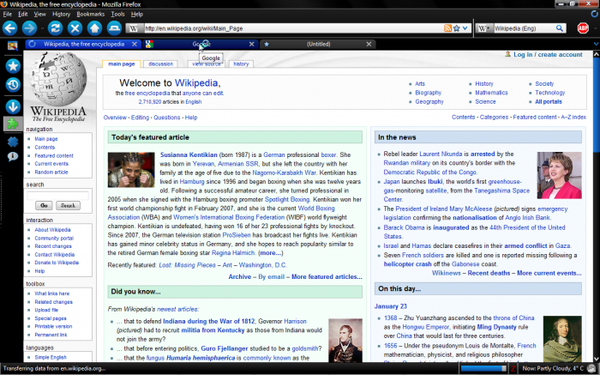The height and width of the screenshot is (375, 600).
Task: Click the activity throbber icon near the menu bar
Action: point(594,14)
